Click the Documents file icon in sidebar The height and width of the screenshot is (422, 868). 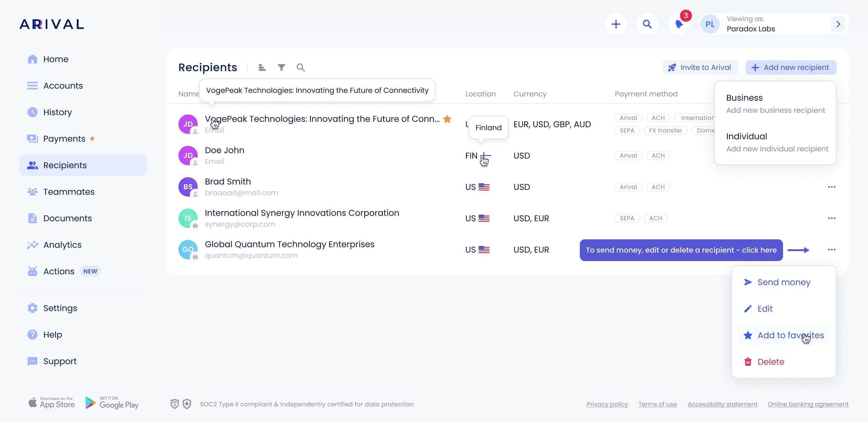point(32,219)
